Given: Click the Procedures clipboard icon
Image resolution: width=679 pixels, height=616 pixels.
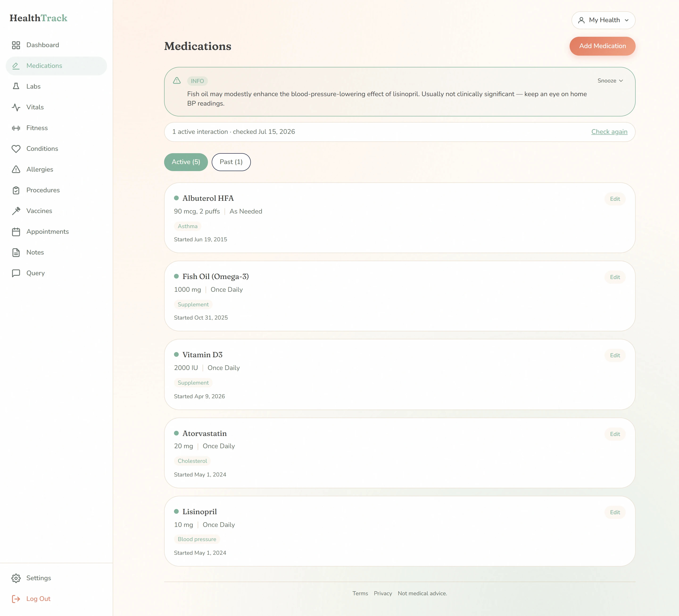Looking at the screenshot, I should point(16,190).
